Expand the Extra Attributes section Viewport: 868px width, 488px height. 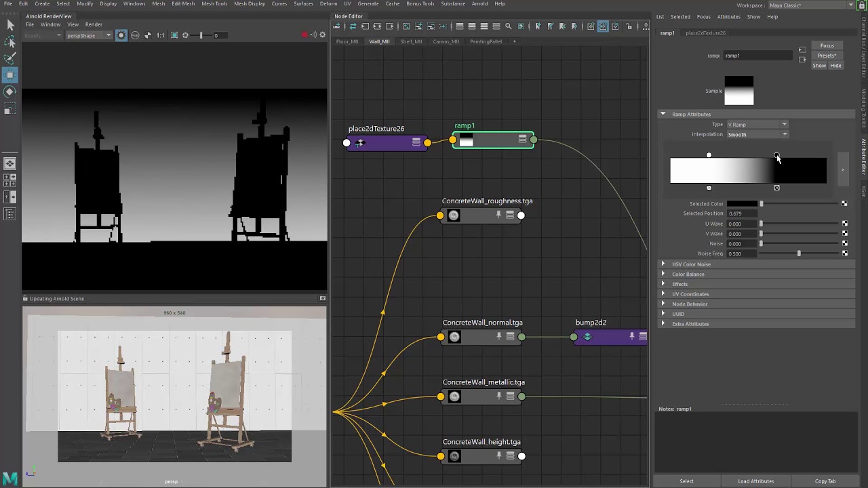(663, 324)
